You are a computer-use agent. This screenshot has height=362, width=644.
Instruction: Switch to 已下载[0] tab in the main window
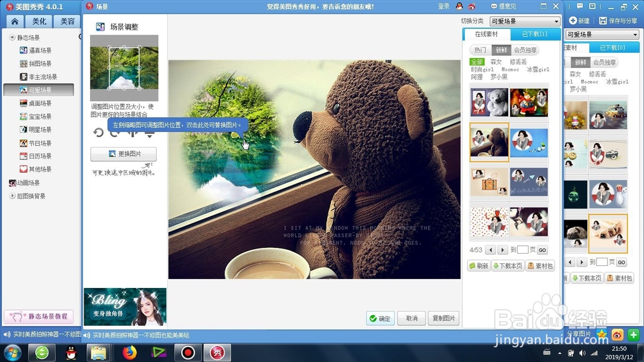[x=612, y=48]
